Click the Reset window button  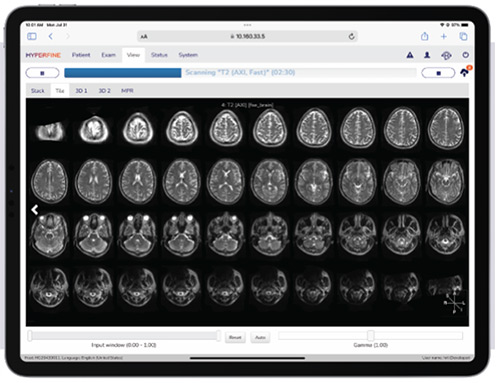(235, 337)
